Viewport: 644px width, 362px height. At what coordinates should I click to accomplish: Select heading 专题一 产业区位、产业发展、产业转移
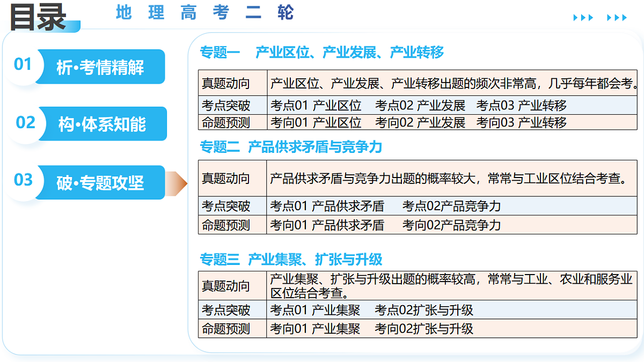pos(322,52)
